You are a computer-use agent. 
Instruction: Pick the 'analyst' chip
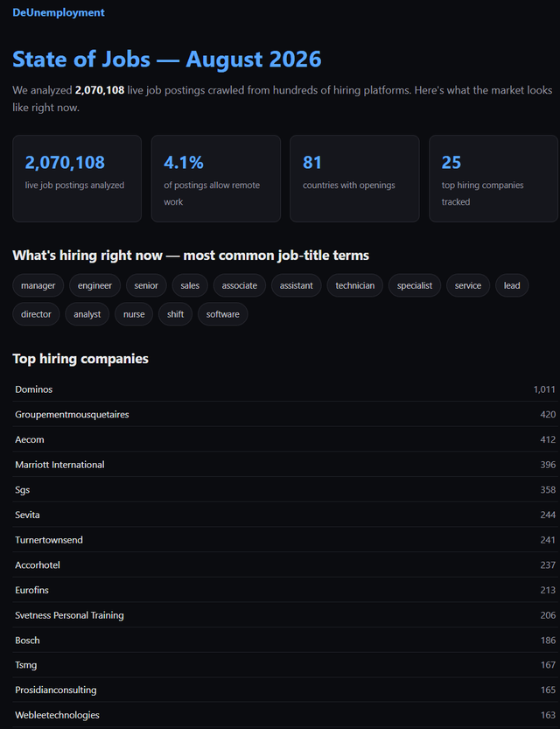[x=87, y=314]
